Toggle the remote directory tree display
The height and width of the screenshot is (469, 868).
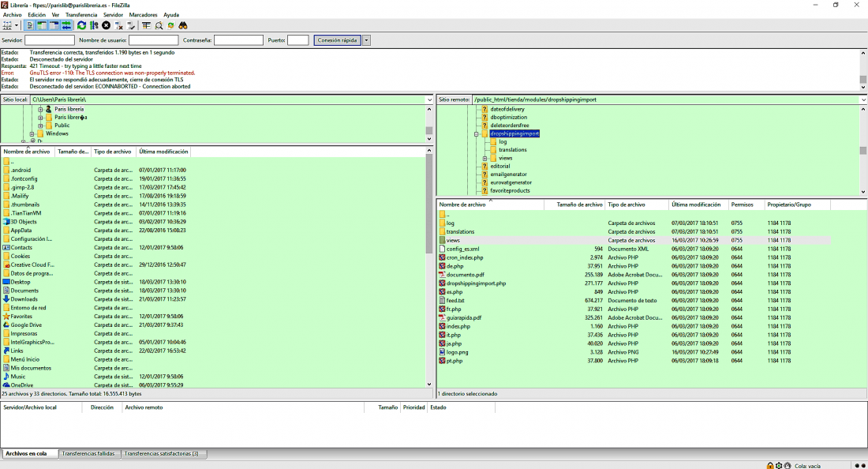(54, 25)
